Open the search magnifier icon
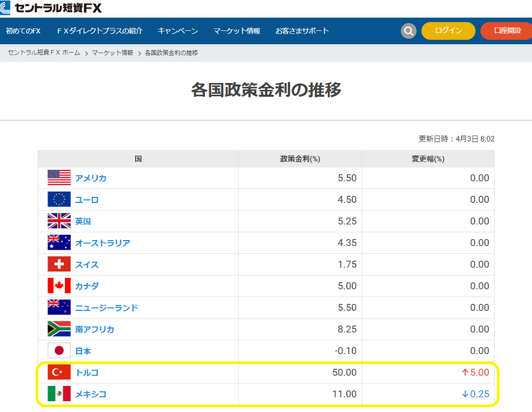This screenshot has width=532, height=412. (409, 31)
